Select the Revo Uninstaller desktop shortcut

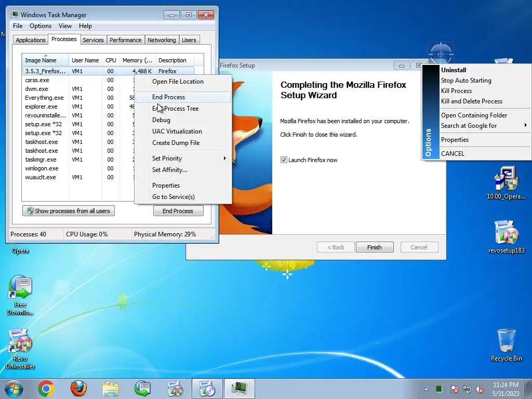[20, 349]
